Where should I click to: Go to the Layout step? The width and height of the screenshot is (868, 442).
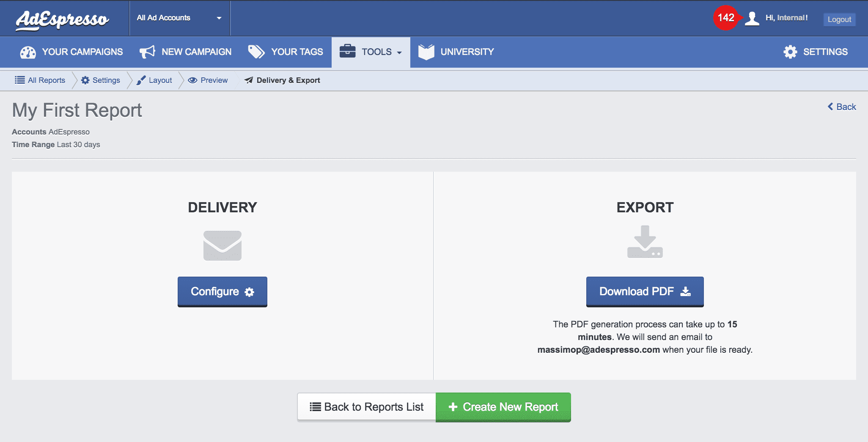pyautogui.click(x=154, y=80)
